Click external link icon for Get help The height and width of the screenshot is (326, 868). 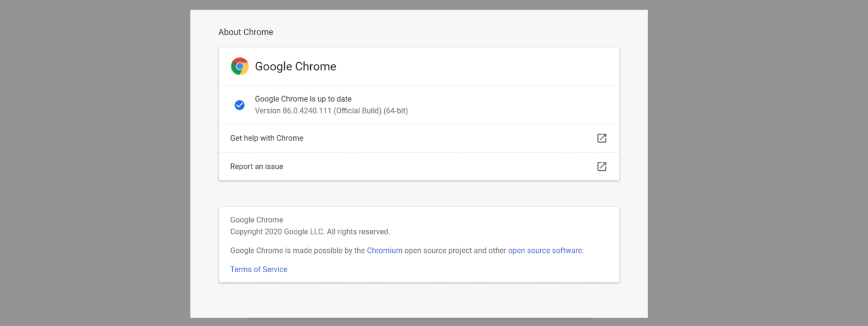click(x=602, y=138)
